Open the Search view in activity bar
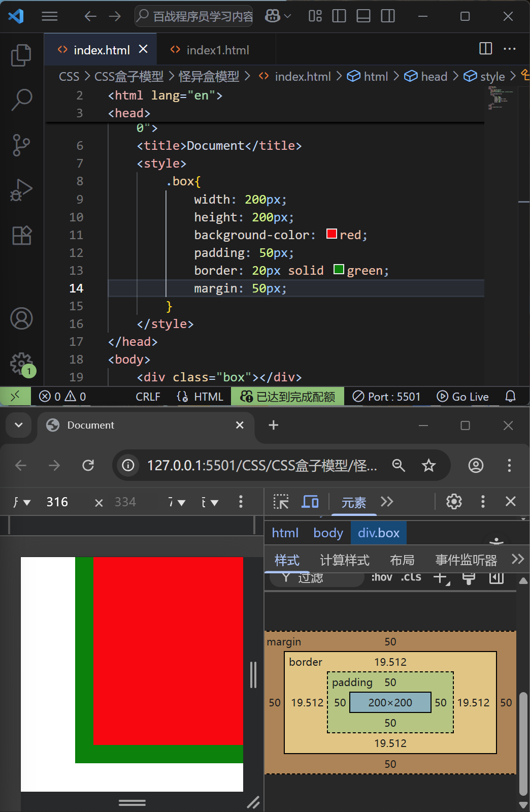Image resolution: width=530 pixels, height=812 pixels. coord(21,100)
